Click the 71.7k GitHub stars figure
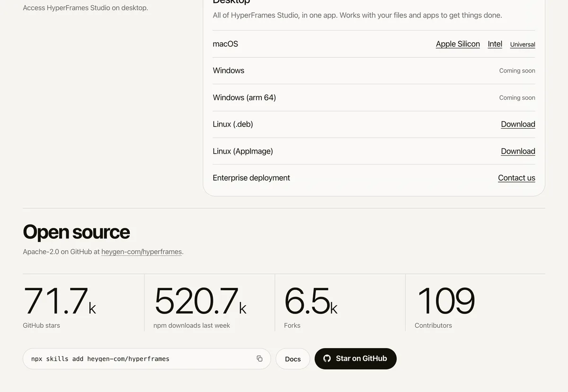This screenshot has width=568, height=392. point(60,301)
